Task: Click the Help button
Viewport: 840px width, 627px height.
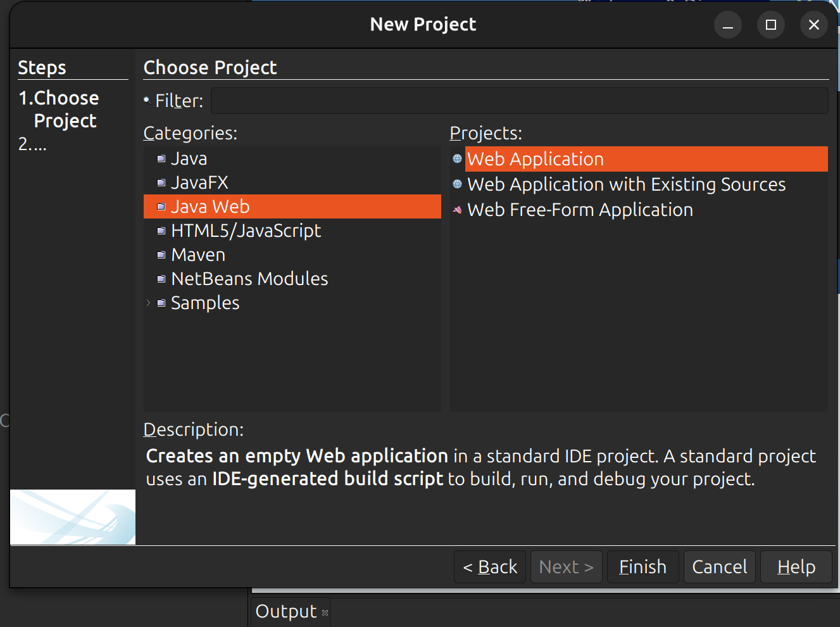Action: [796, 567]
